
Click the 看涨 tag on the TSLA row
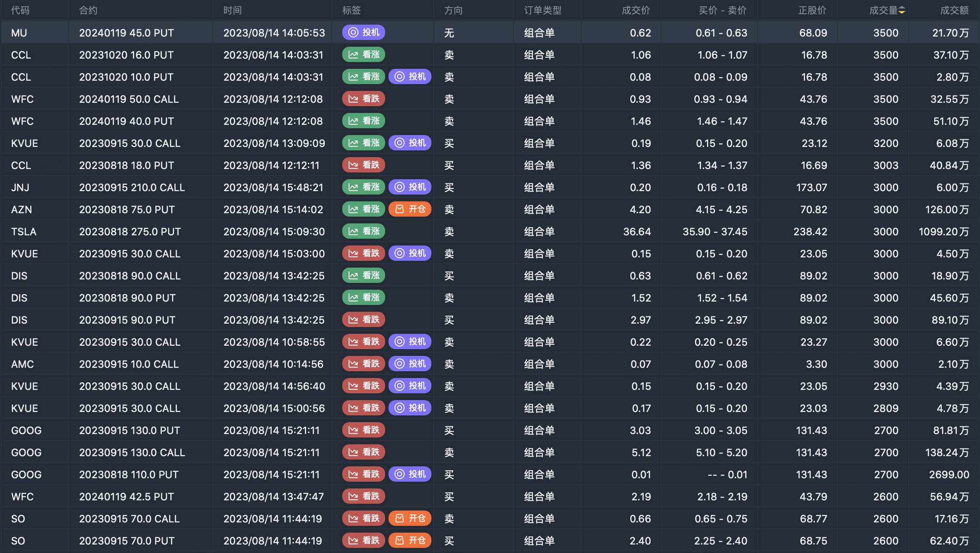coord(363,231)
